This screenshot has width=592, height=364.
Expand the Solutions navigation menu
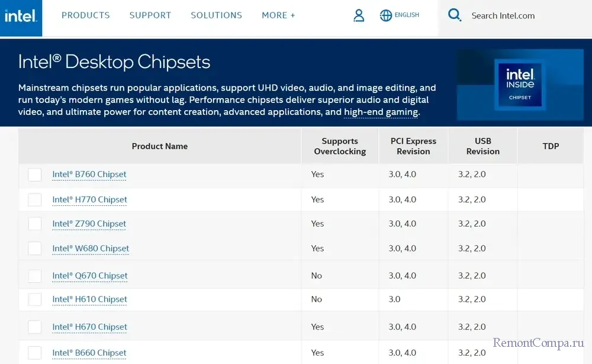point(216,15)
